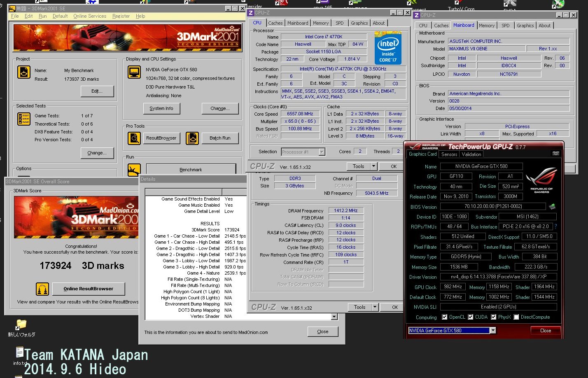
Task: Click the Benchmark run button
Action: coord(191,169)
